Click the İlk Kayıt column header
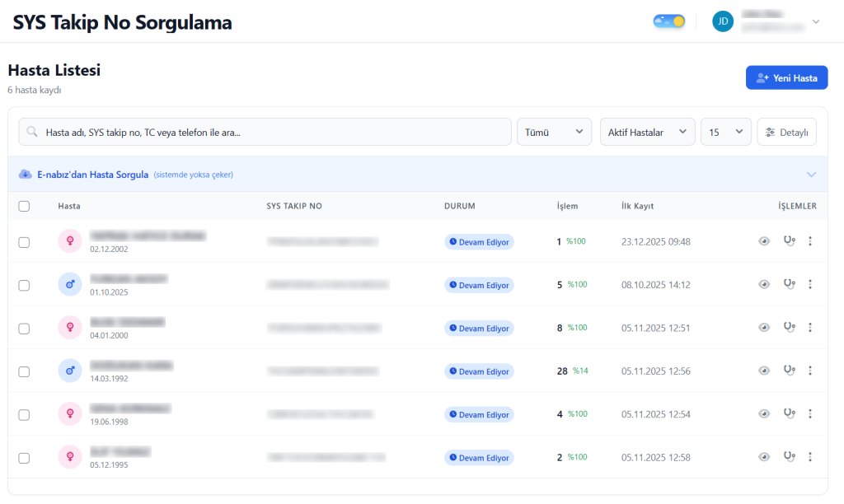The height and width of the screenshot is (504, 844). pyautogui.click(x=637, y=206)
